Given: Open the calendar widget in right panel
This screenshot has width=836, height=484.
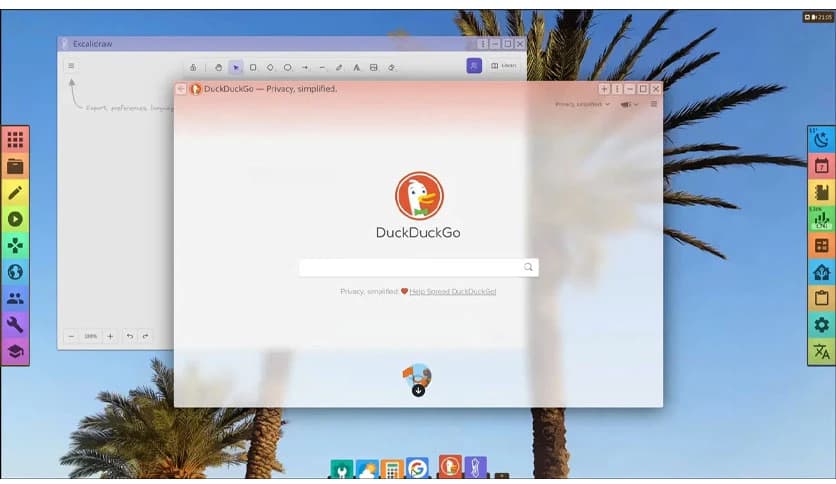Looking at the screenshot, I should (822, 166).
